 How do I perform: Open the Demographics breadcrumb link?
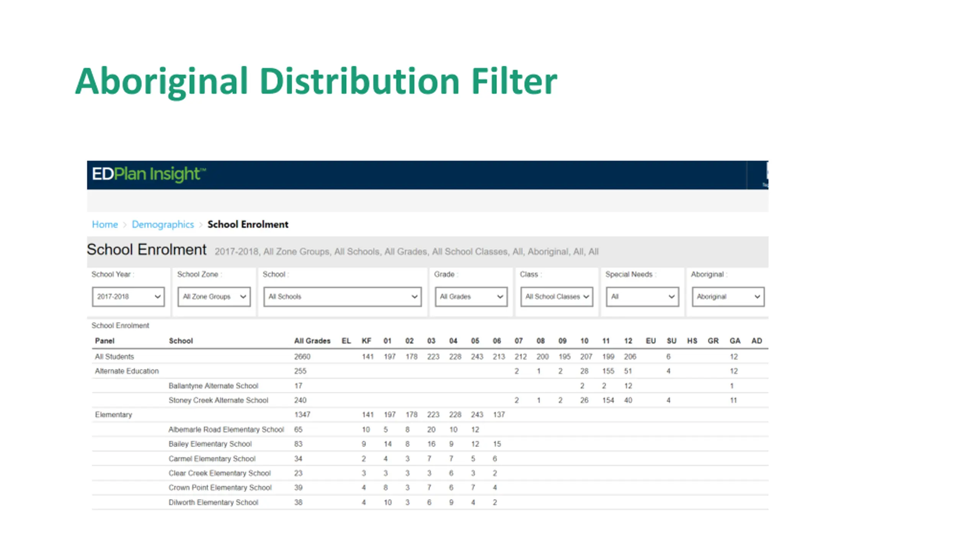pyautogui.click(x=163, y=224)
